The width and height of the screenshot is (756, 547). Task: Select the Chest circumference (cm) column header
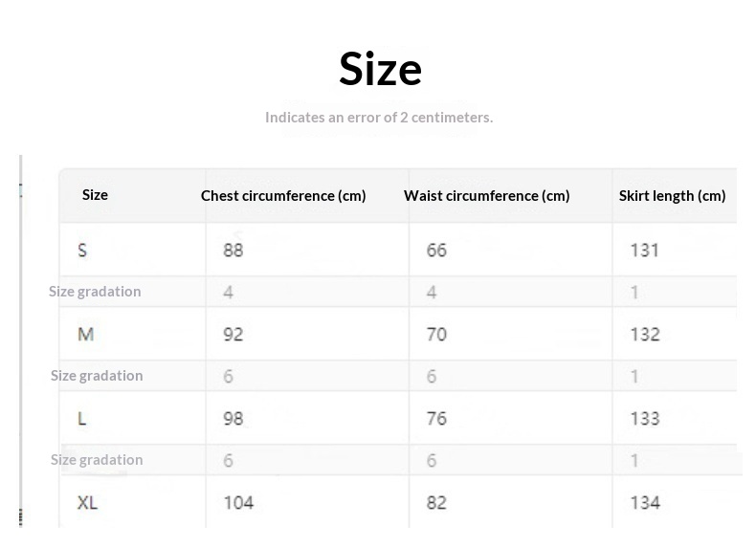(283, 196)
